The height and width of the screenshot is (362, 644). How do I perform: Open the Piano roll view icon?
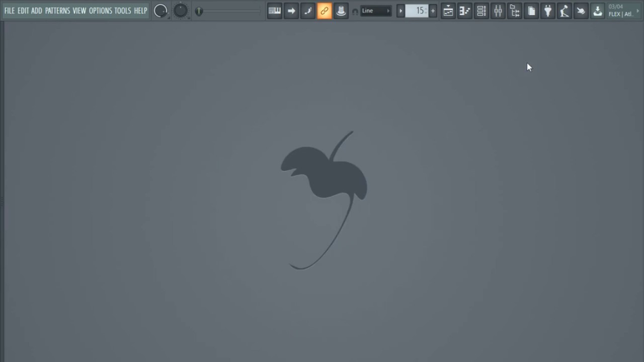[465, 11]
